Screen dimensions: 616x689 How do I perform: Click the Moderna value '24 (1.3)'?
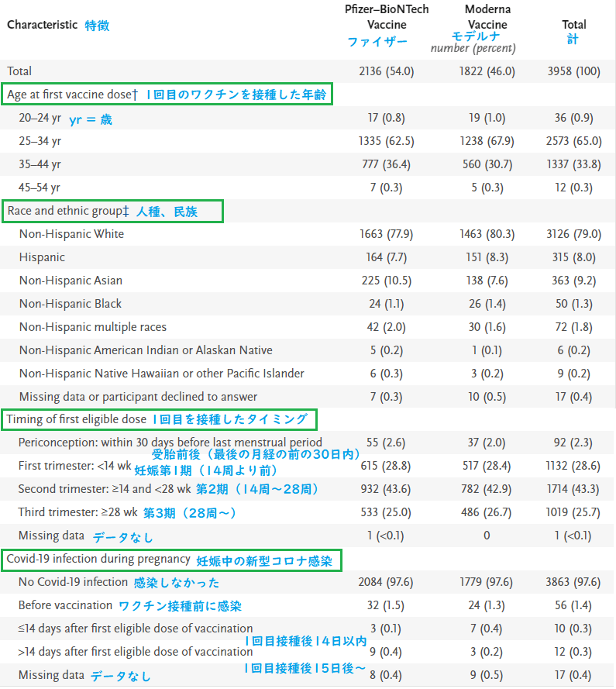[x=487, y=605]
